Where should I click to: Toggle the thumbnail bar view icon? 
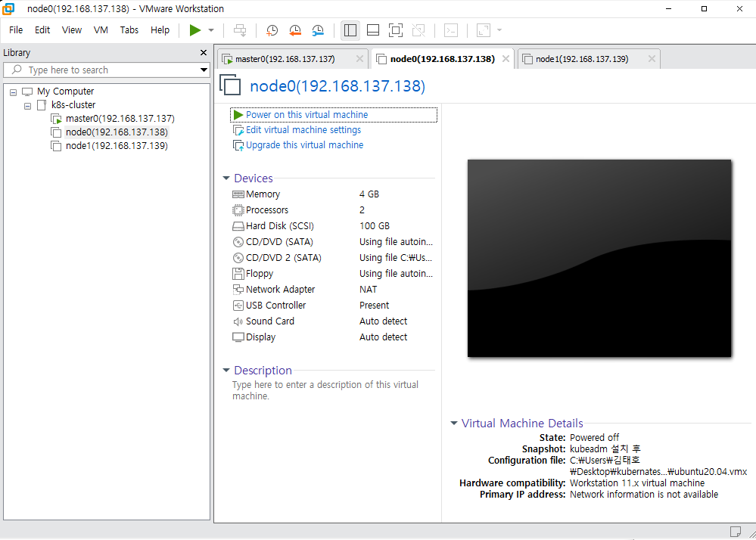pos(373,30)
